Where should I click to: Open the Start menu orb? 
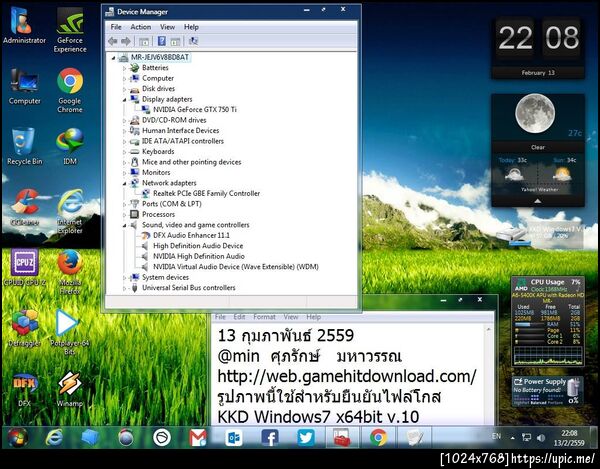tap(17, 437)
